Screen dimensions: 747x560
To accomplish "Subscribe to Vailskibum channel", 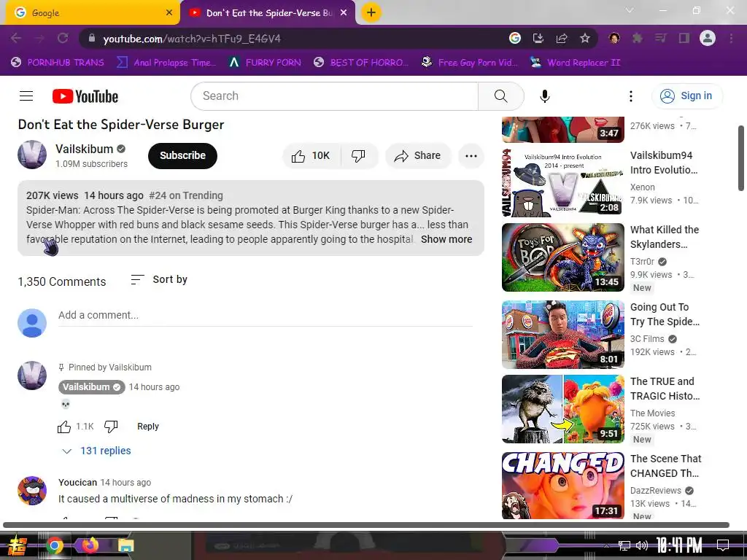I will 182,156.
